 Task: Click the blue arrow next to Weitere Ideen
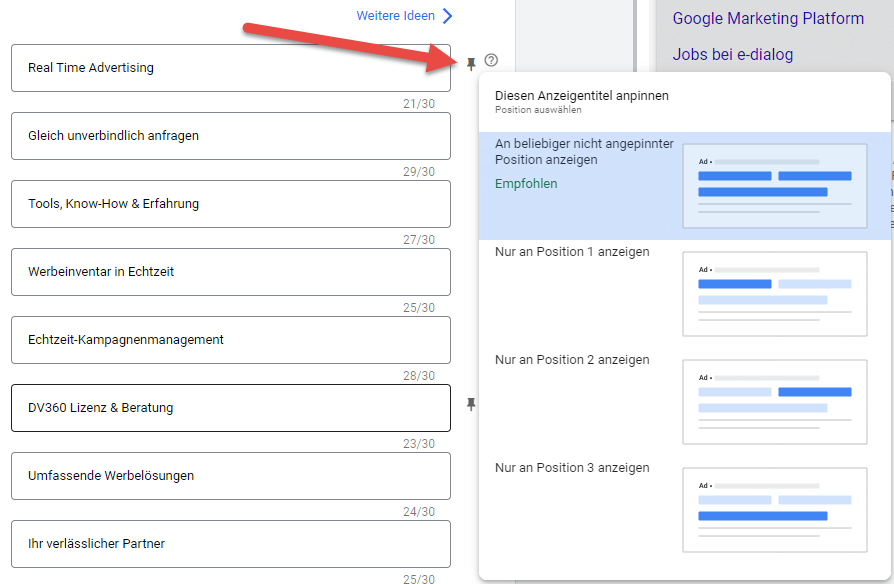446,15
